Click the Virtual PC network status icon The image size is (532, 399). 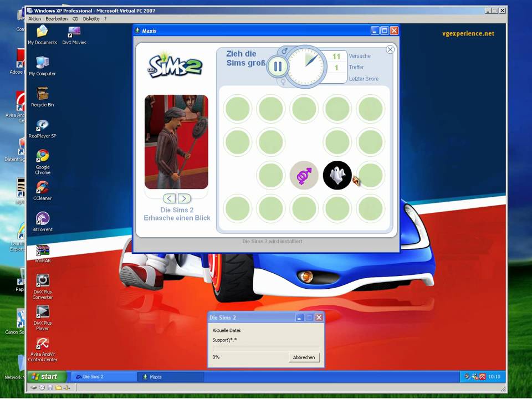pyautogui.click(x=67, y=387)
